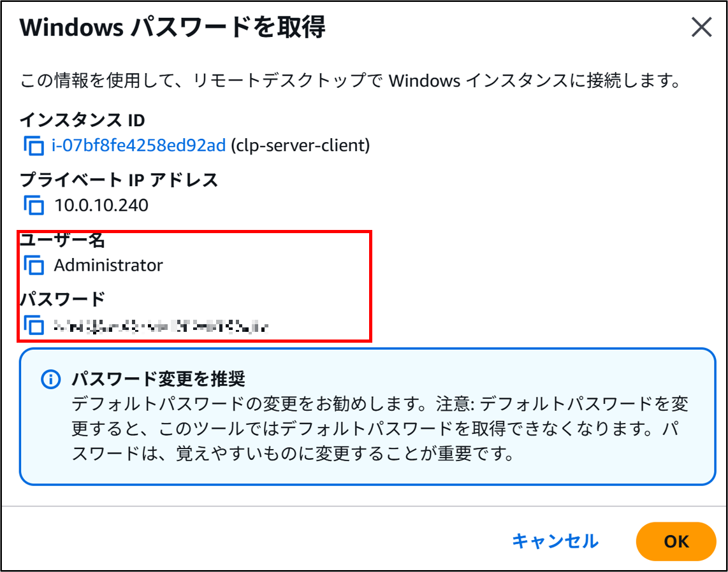This screenshot has width=728, height=572.
Task: Click the info icon in the blue notice
Action: pyautogui.click(x=50, y=380)
